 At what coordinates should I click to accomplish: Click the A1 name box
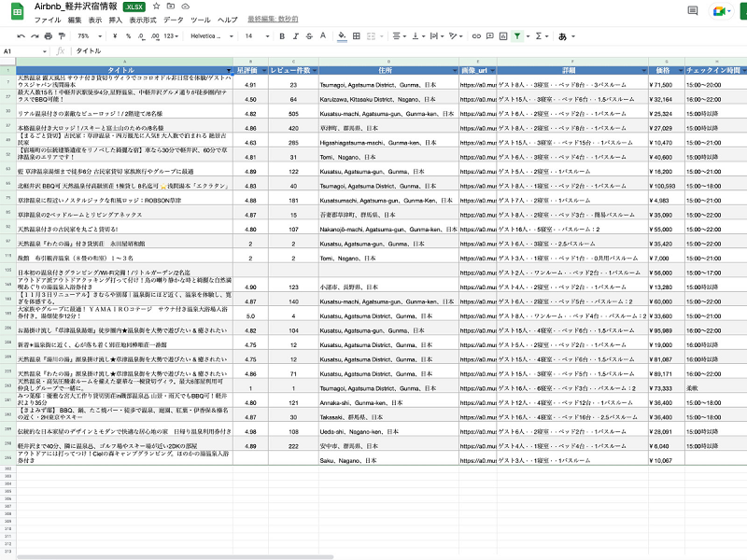[22, 51]
